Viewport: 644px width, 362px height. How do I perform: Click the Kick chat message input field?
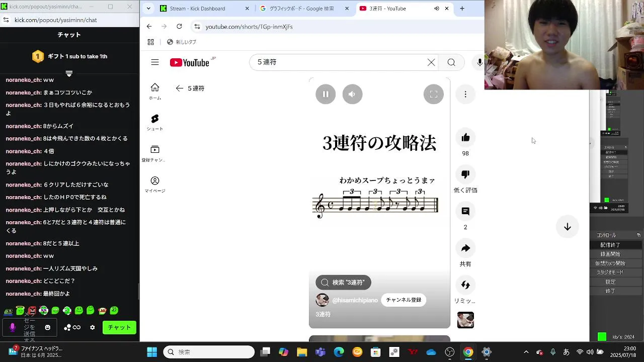[30, 327]
